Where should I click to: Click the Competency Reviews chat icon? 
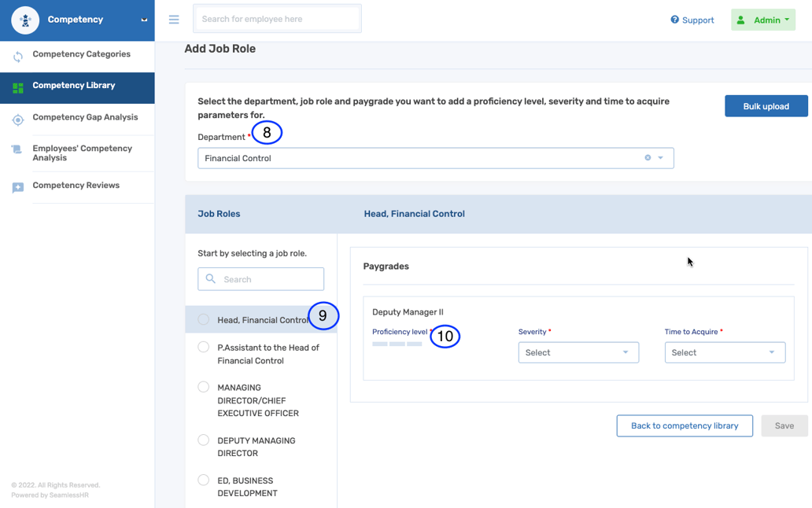(x=17, y=187)
